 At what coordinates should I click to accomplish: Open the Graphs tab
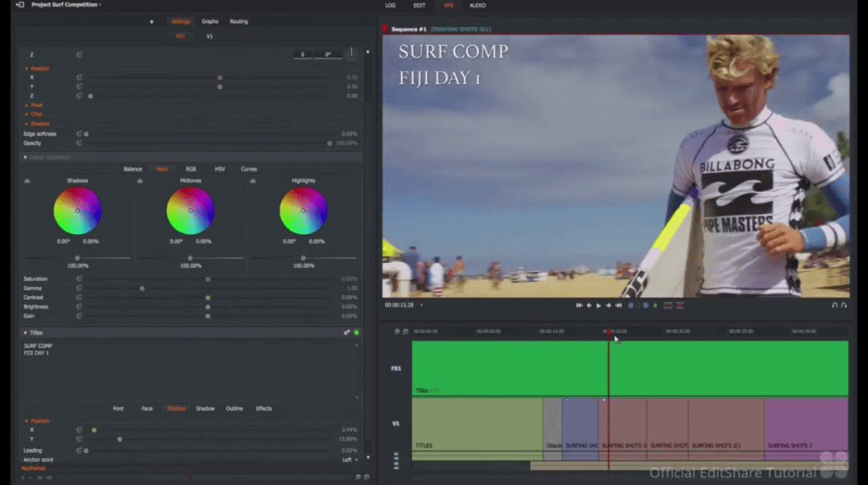click(x=209, y=21)
